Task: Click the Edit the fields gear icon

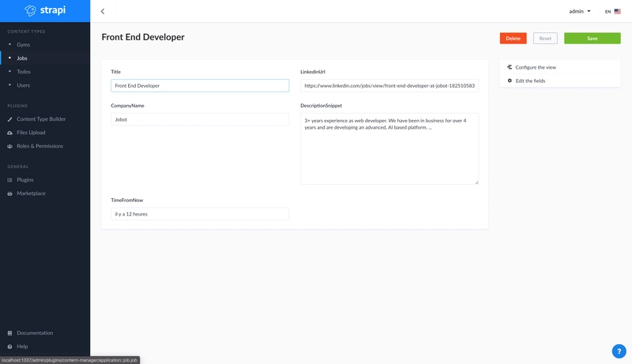Action: tap(510, 81)
